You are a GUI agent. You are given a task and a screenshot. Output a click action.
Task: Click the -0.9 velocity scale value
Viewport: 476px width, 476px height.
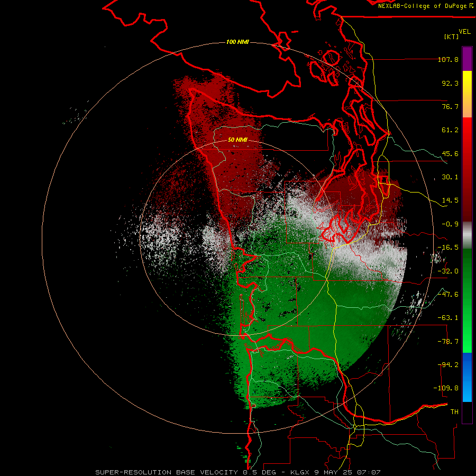[450, 224]
